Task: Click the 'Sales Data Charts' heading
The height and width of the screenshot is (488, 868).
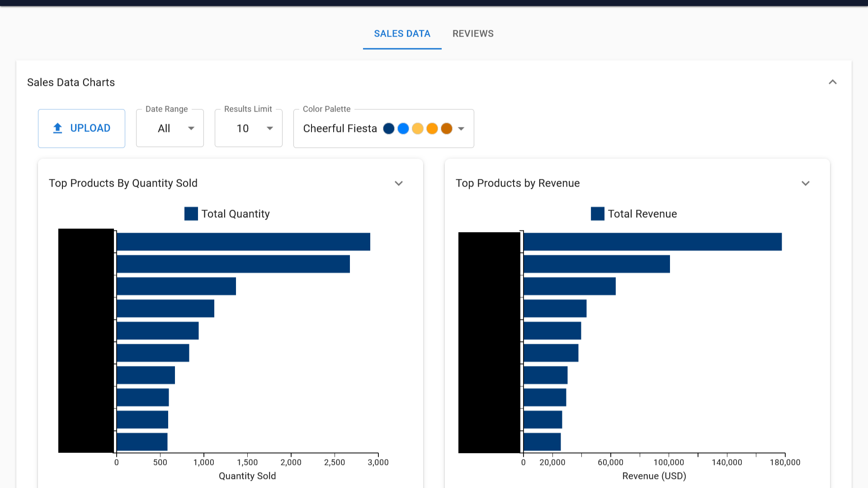Action: 71,82
